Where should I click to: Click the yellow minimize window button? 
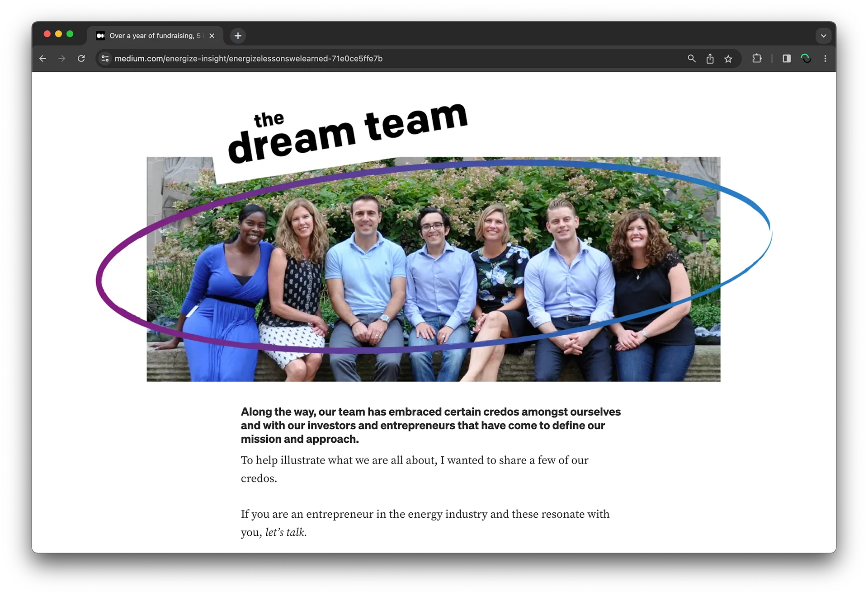[x=58, y=34]
